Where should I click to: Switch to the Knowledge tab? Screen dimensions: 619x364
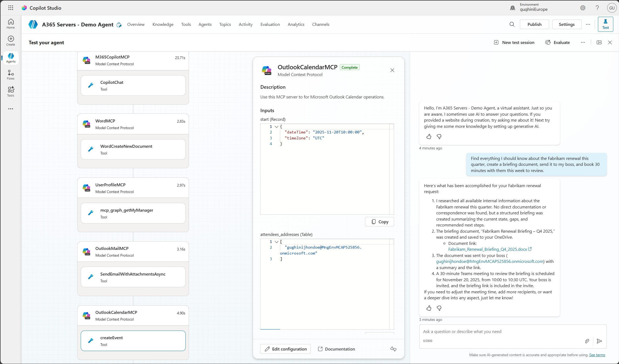point(163,24)
